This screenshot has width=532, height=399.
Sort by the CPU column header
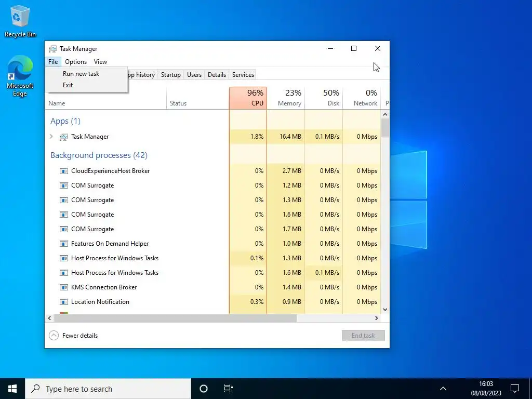[248, 98]
